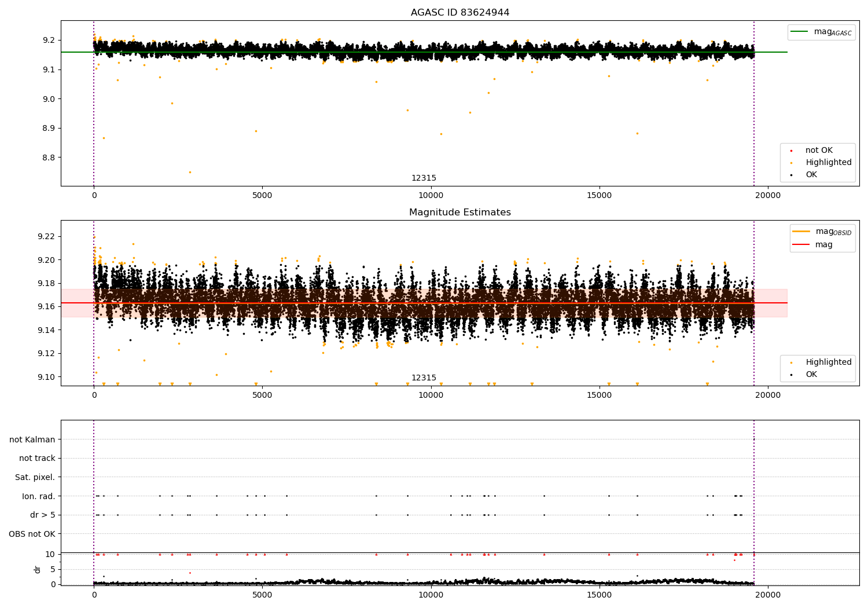Click '5000' x-tick under the bottom dr plot
Screen dimensions: 868x608
pyautogui.click(x=262, y=595)
